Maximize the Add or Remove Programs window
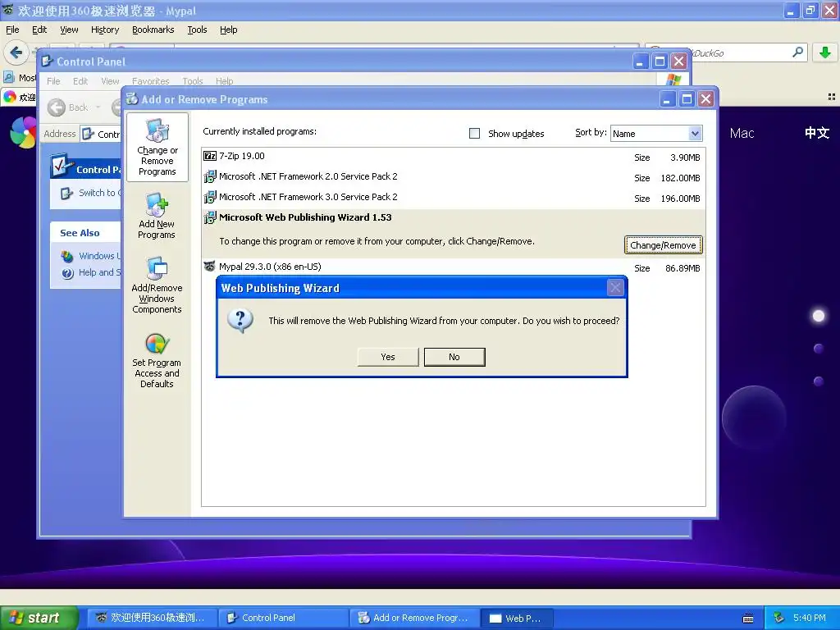Screen dimensions: 840x630 click(687, 98)
